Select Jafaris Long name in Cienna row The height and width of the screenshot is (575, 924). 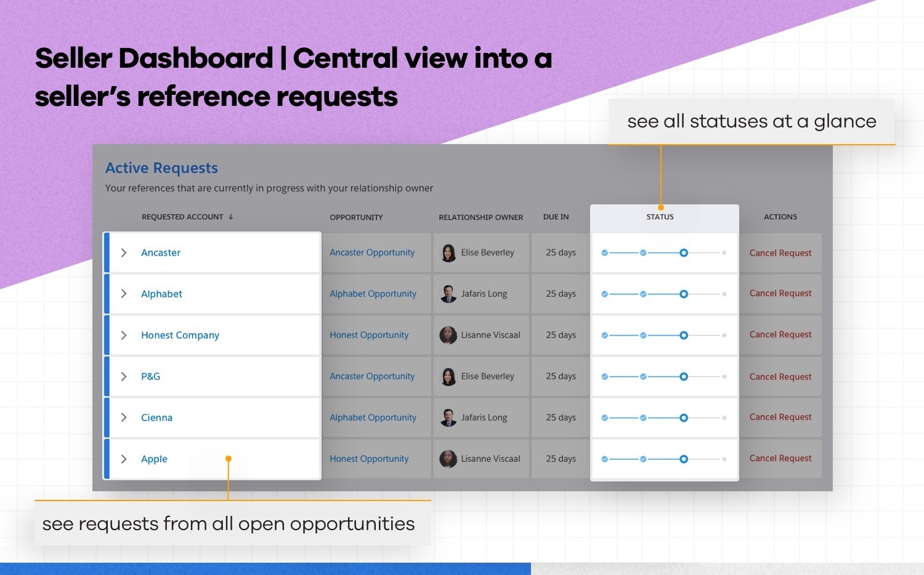pyautogui.click(x=484, y=417)
